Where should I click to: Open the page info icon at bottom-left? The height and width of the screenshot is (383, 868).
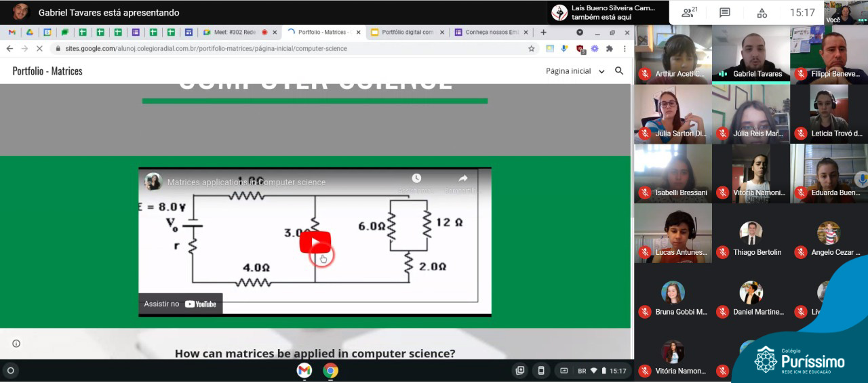pyautogui.click(x=16, y=344)
